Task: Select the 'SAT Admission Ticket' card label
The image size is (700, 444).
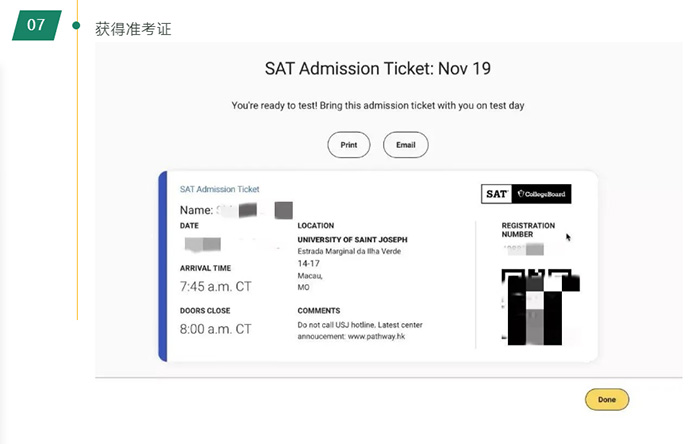Action: 219,189
